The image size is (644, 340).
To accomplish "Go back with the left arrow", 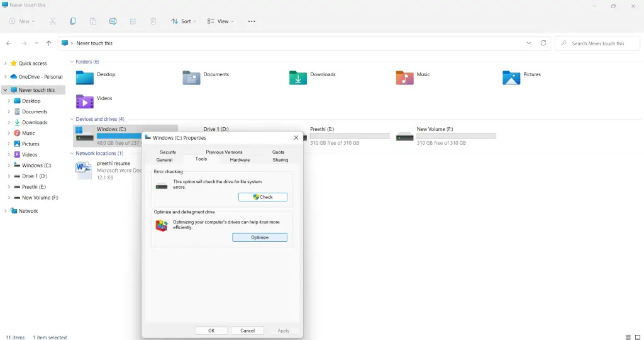I will coord(9,43).
